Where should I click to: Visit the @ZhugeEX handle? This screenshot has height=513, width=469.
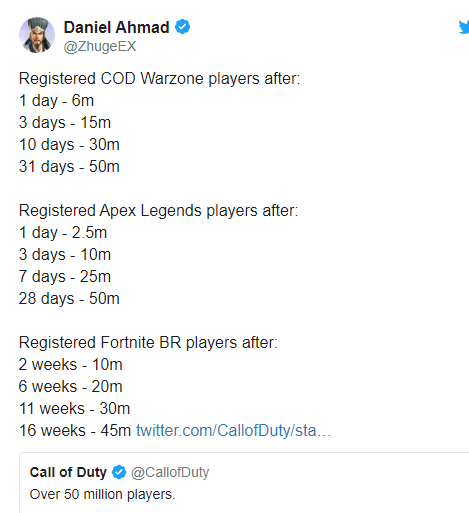pyautogui.click(x=100, y=46)
